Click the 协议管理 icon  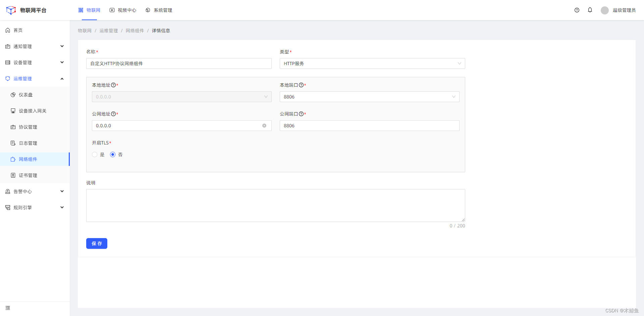pos(13,127)
